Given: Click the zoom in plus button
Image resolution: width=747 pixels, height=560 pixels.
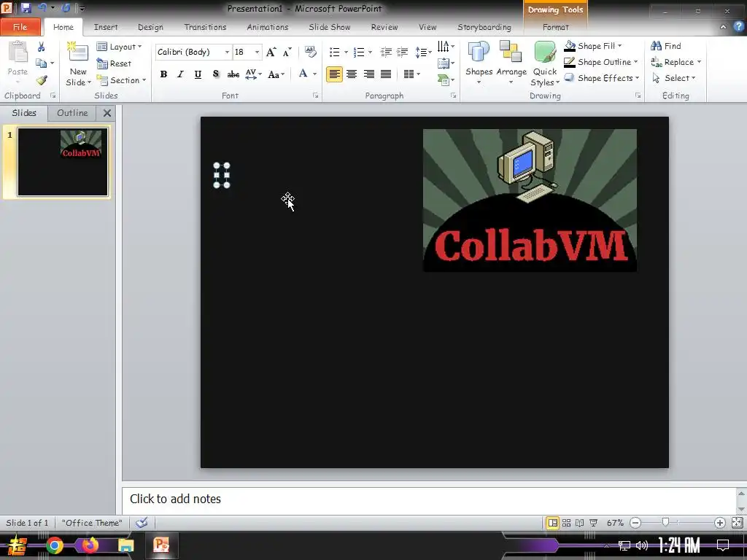Looking at the screenshot, I should click(719, 523).
